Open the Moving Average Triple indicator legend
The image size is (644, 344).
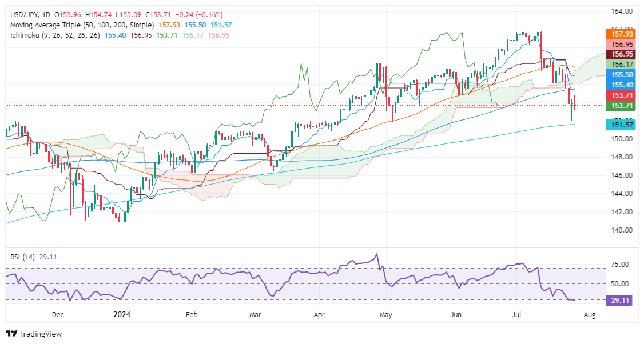point(82,25)
